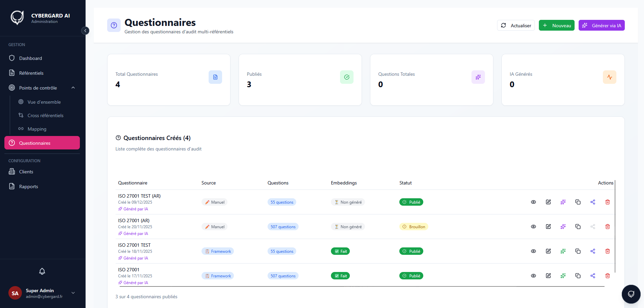The image size is (644, 308).
Task: Click the 507 questions badge for ISO 27001 (AR)
Action: click(283, 227)
